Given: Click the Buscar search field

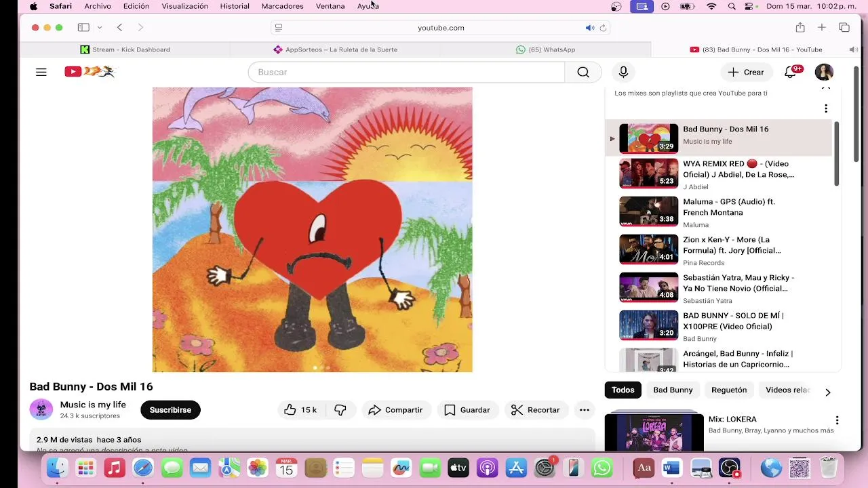Looking at the screenshot, I should pos(407,72).
